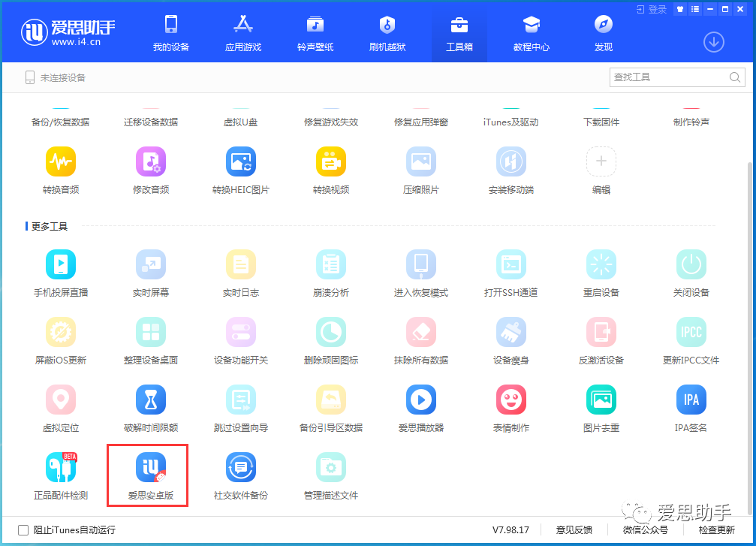Click the 登录 login link
This screenshot has width=756, height=546.
coord(652,9)
